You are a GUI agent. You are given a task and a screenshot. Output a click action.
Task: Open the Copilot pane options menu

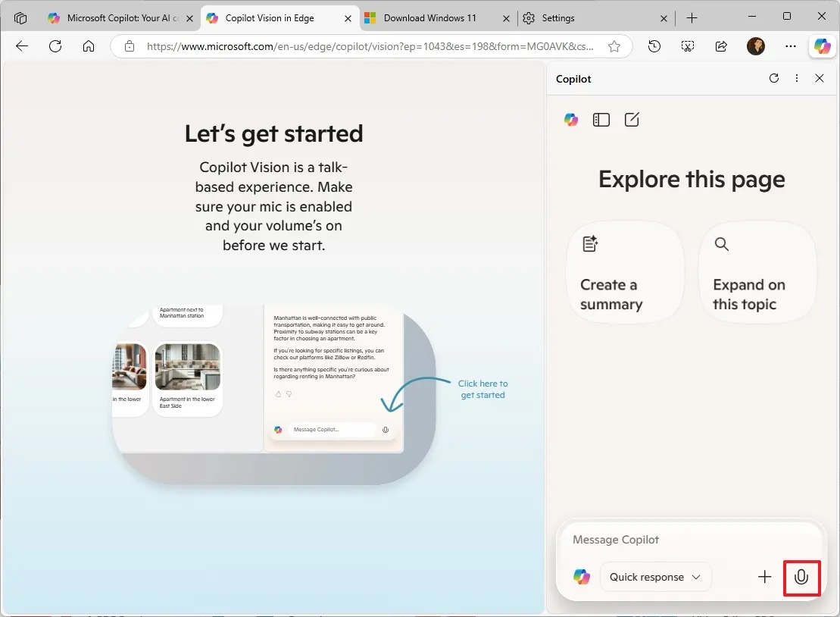(x=796, y=78)
